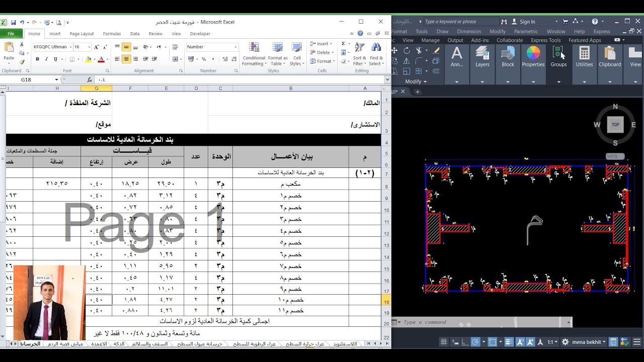Apply the yellow fill color bucket
The image size is (644, 362).
pyautogui.click(x=89, y=59)
